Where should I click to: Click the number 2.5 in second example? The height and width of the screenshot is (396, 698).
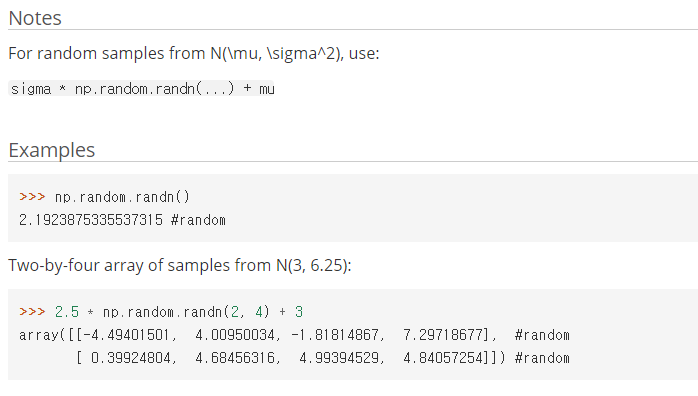[67, 312]
